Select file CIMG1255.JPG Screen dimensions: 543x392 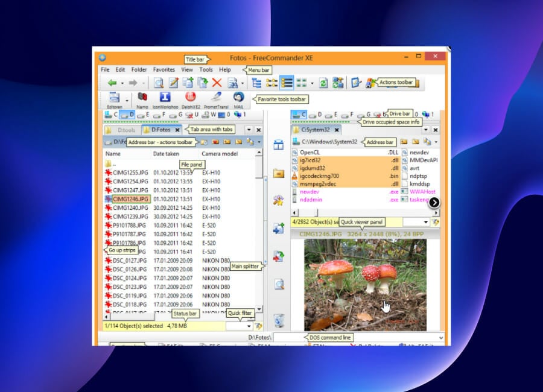[x=130, y=172]
